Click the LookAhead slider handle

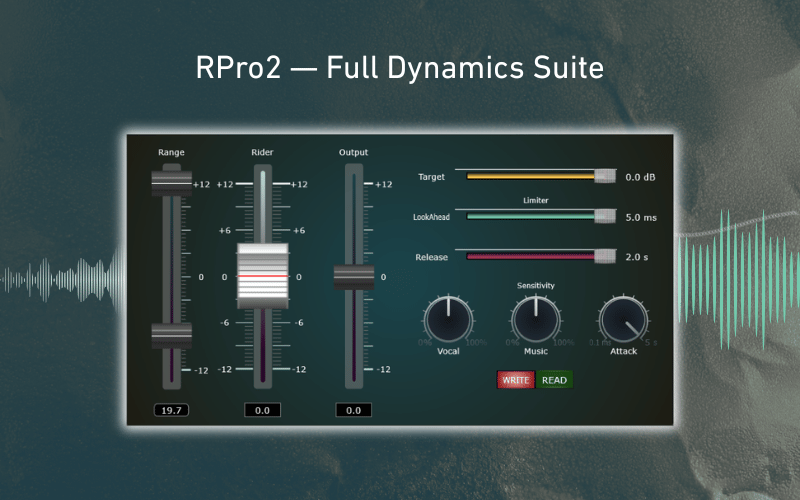605,216
